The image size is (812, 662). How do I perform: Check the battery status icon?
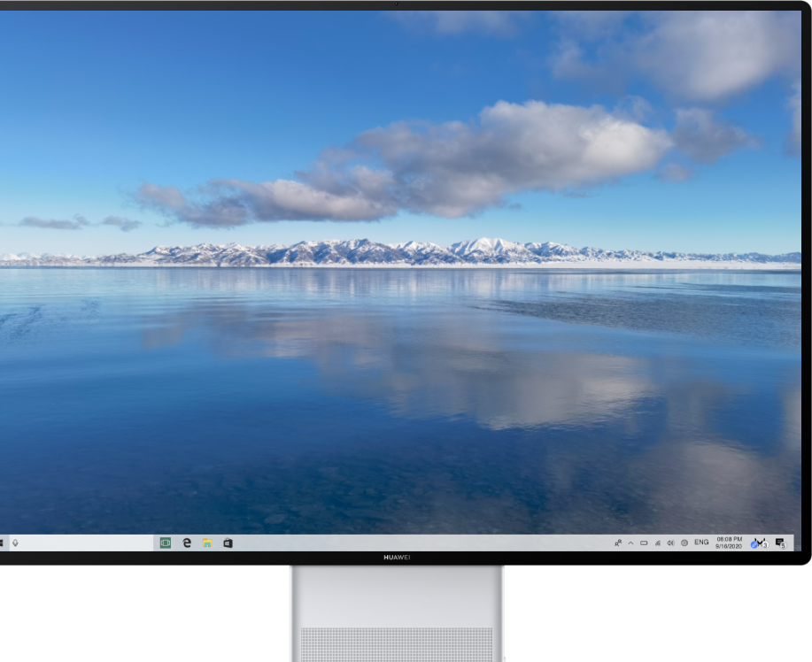[644, 543]
